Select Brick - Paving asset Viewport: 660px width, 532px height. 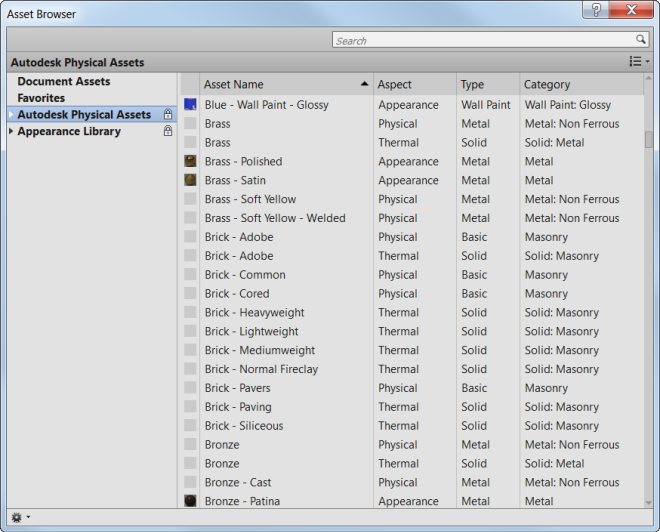coord(238,407)
